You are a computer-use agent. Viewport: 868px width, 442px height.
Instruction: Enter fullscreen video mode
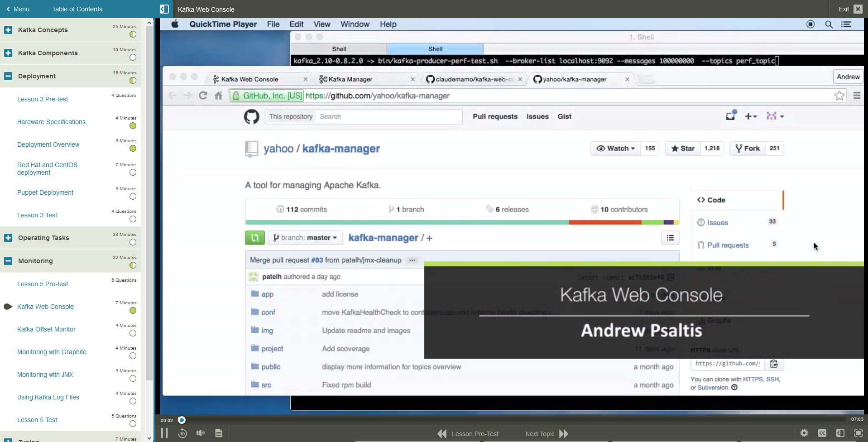(858, 433)
